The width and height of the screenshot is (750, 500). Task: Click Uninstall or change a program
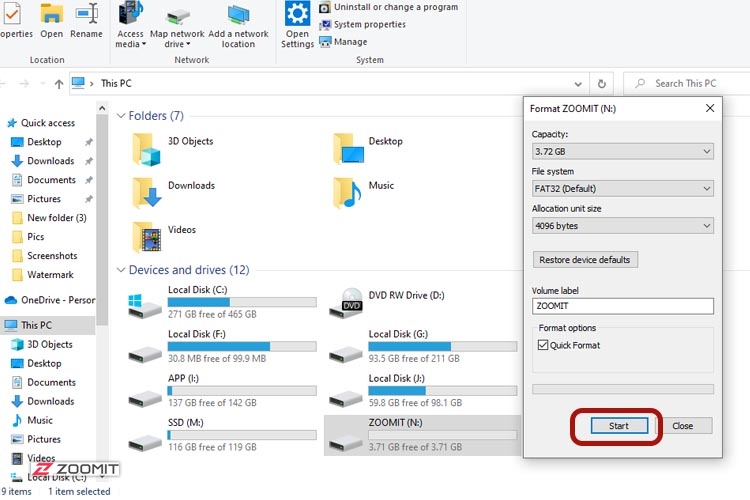pyautogui.click(x=395, y=7)
